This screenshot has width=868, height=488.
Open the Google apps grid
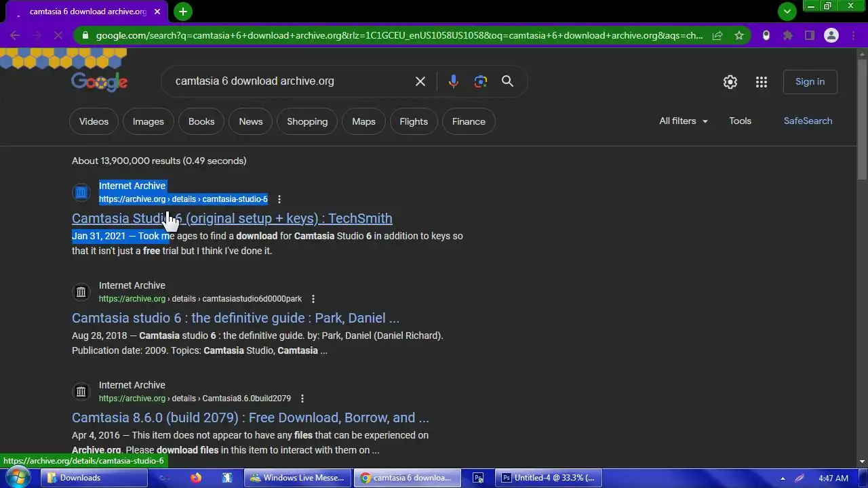click(762, 82)
